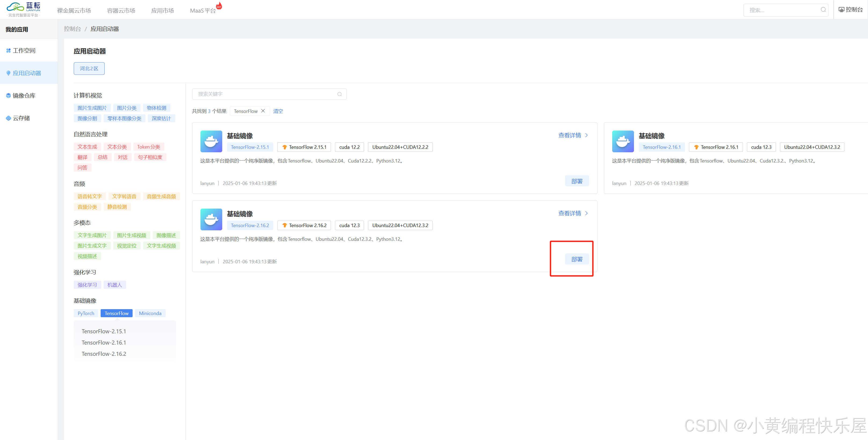Open 云存储 in the sidebar
868x440 pixels.
pos(21,118)
